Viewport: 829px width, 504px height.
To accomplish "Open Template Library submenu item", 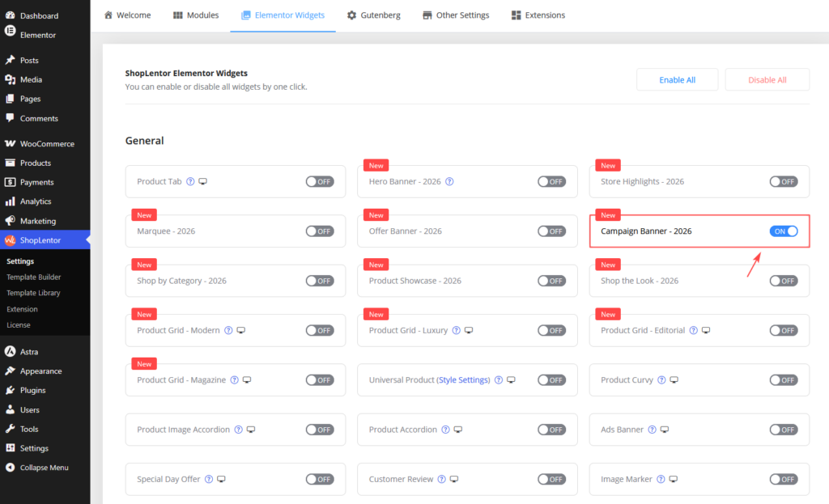I will (33, 293).
